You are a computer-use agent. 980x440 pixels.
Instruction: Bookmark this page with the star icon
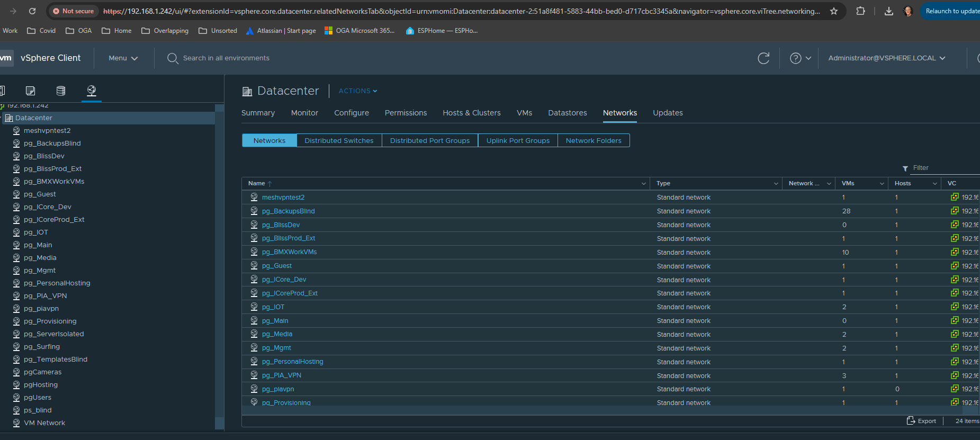[x=834, y=11]
